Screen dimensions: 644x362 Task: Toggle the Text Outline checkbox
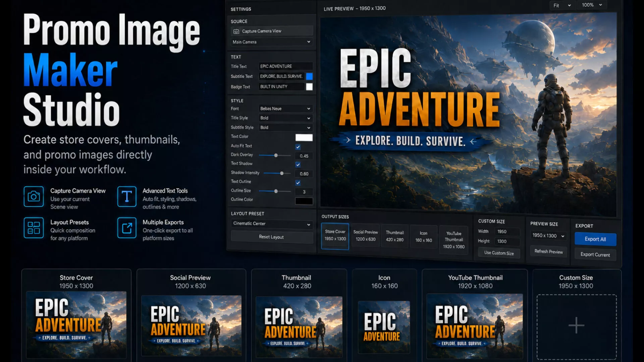pos(298,183)
